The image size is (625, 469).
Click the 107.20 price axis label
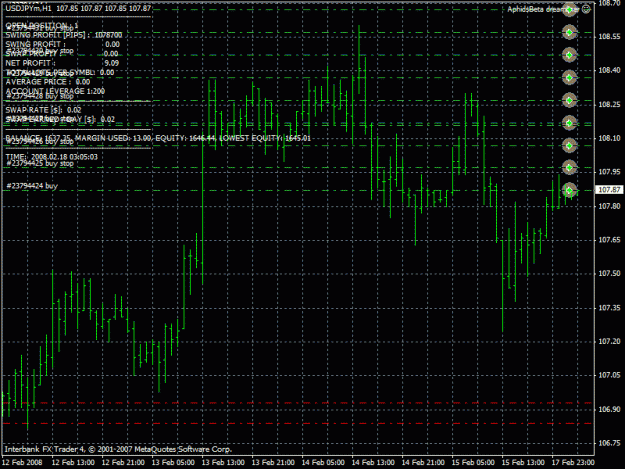click(609, 341)
